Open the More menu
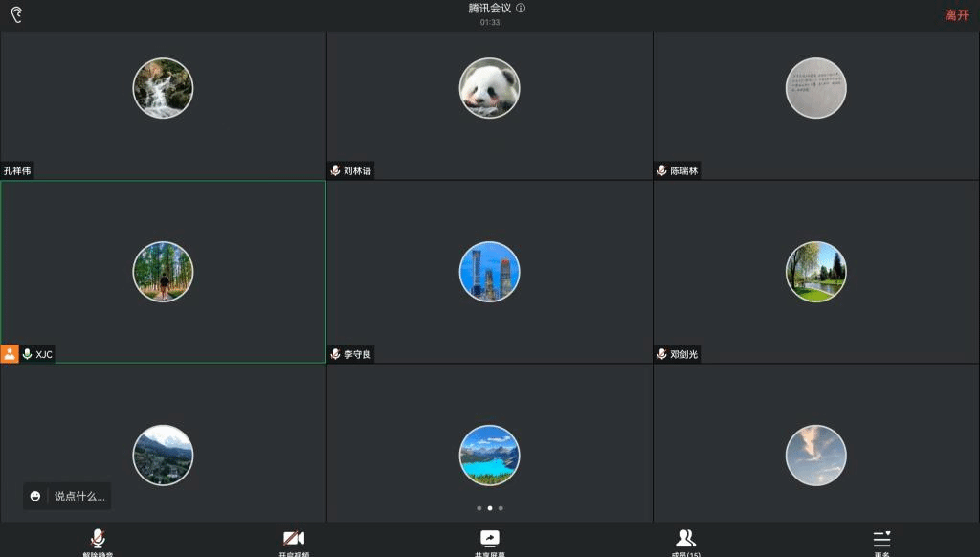Viewport: 980px width, 557px height. (x=881, y=540)
